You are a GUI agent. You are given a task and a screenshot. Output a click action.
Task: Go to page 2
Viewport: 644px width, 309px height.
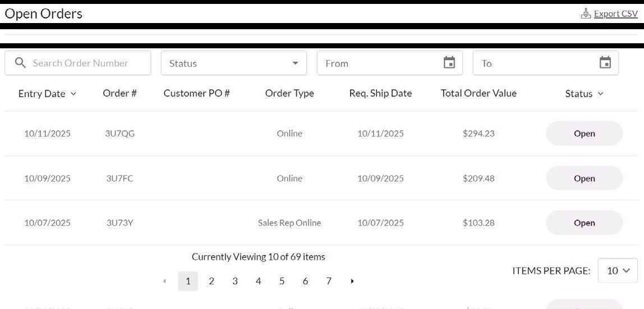pos(211,281)
